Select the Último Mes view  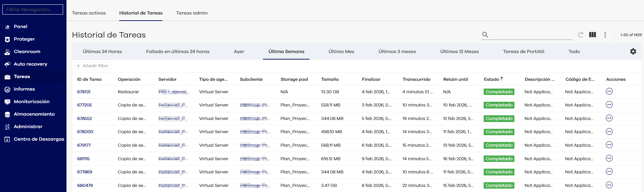coord(341,51)
